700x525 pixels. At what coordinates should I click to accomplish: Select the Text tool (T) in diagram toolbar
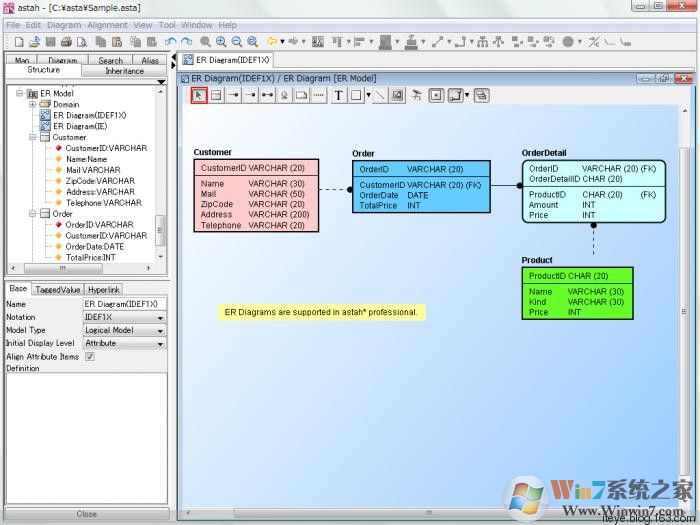(x=338, y=95)
